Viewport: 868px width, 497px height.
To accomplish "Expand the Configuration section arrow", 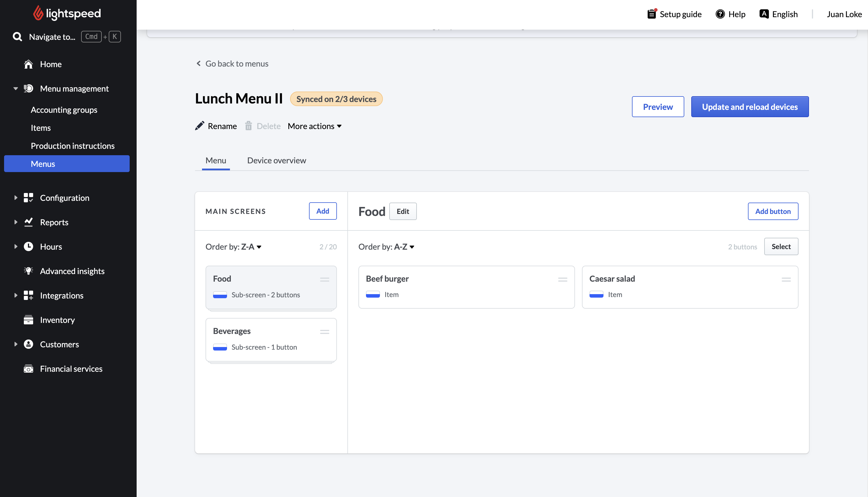I will tap(15, 198).
